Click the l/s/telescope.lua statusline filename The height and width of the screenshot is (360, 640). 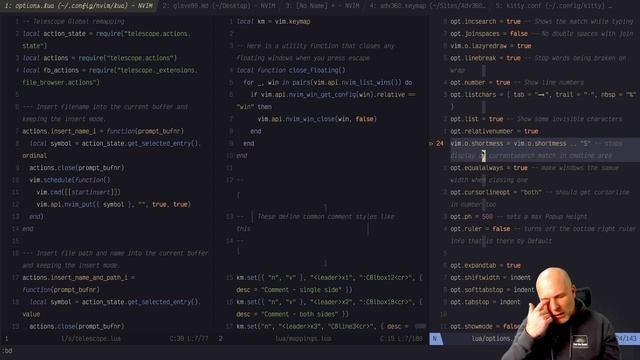[91, 339]
